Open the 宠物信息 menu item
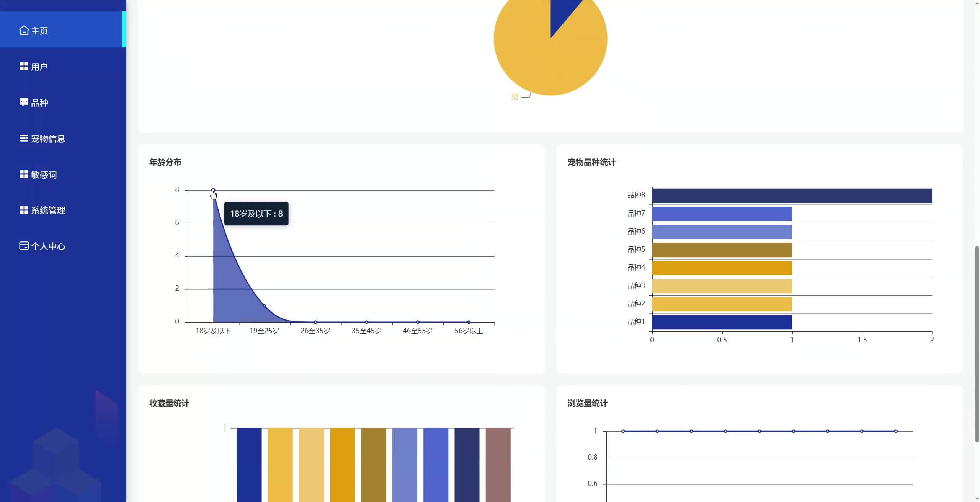This screenshot has height=502, width=980. pos(48,139)
